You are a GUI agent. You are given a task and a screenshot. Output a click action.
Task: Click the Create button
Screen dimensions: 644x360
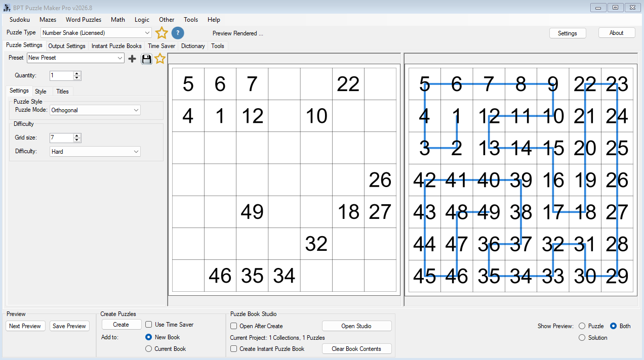[x=121, y=325]
